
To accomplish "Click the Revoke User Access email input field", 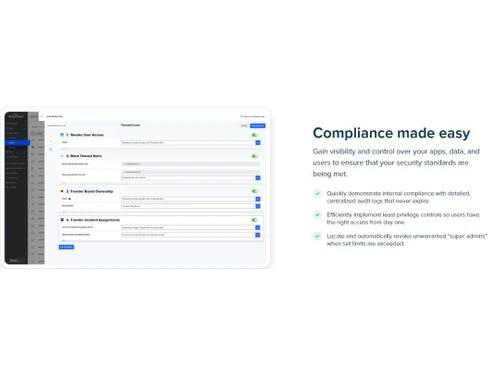I will [188, 143].
